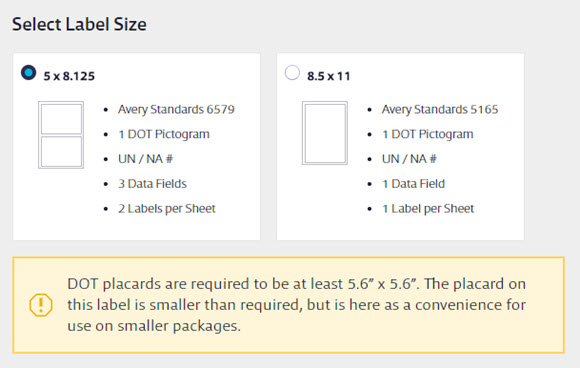The height and width of the screenshot is (368, 580).
Task: Click the bottom label in two-label thumbnail
Action: point(61,152)
